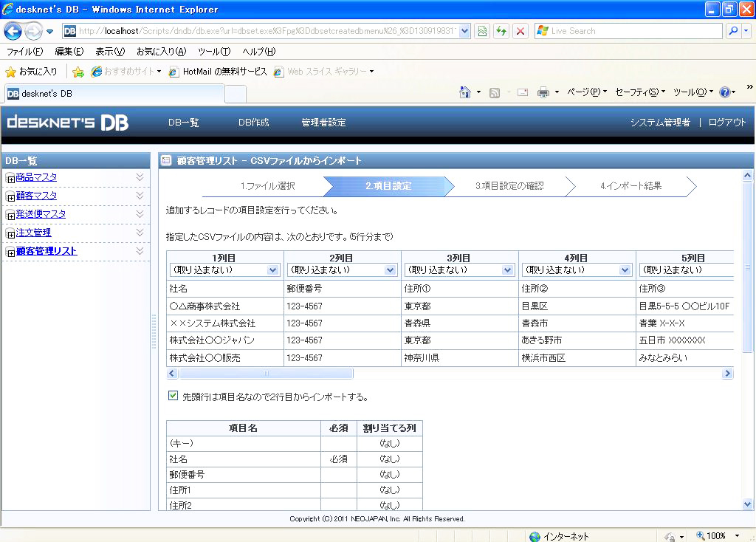Image resolution: width=756 pixels, height=542 pixels.
Task: Open the 顧客管理リスト link in sidebar
Action: tap(47, 251)
